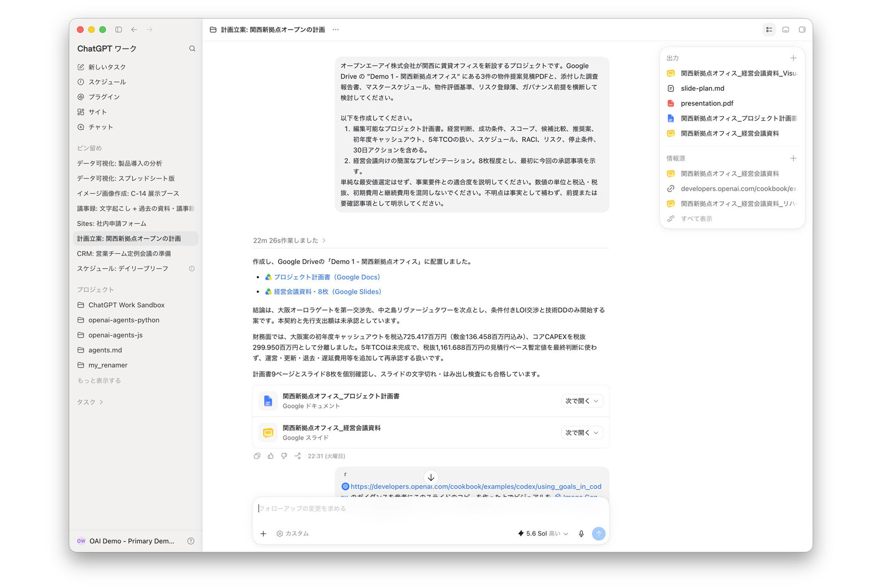Show more projects with もっと表示する
This screenshot has height=588, width=882.
[x=99, y=381]
